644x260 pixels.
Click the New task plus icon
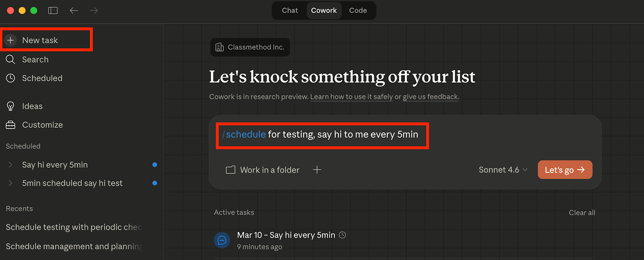point(11,40)
